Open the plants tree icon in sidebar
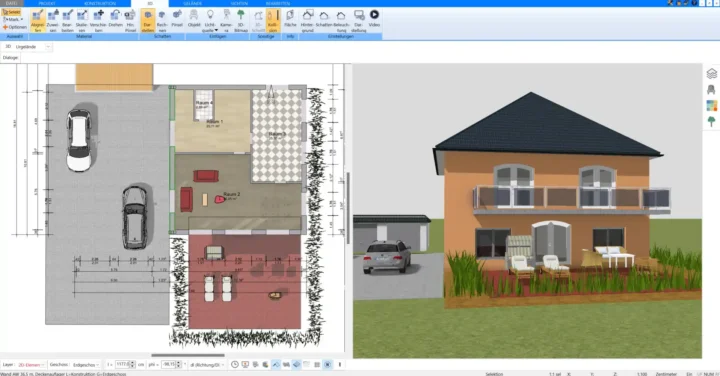720x376 pixels. click(711, 121)
